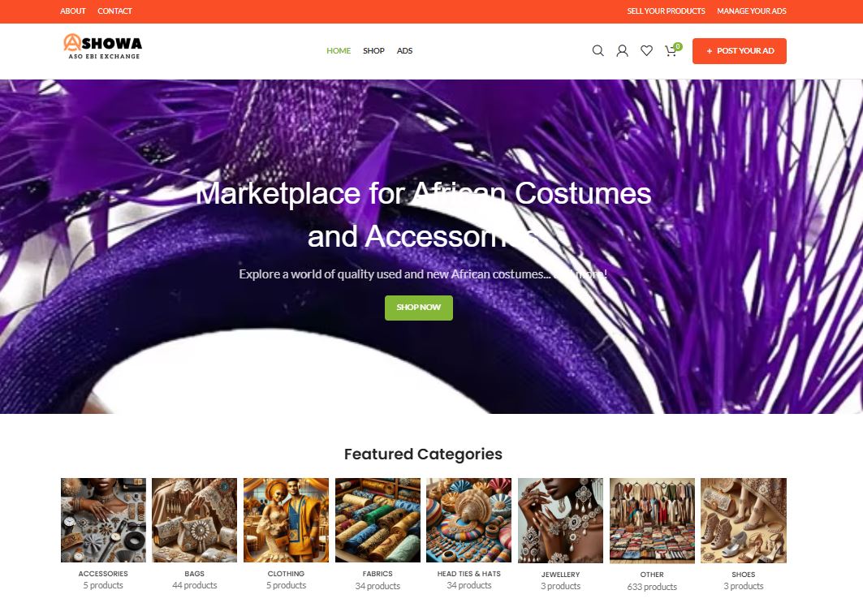This screenshot has width=863, height=616.
Task: Go to the Home menu item
Action: [339, 50]
